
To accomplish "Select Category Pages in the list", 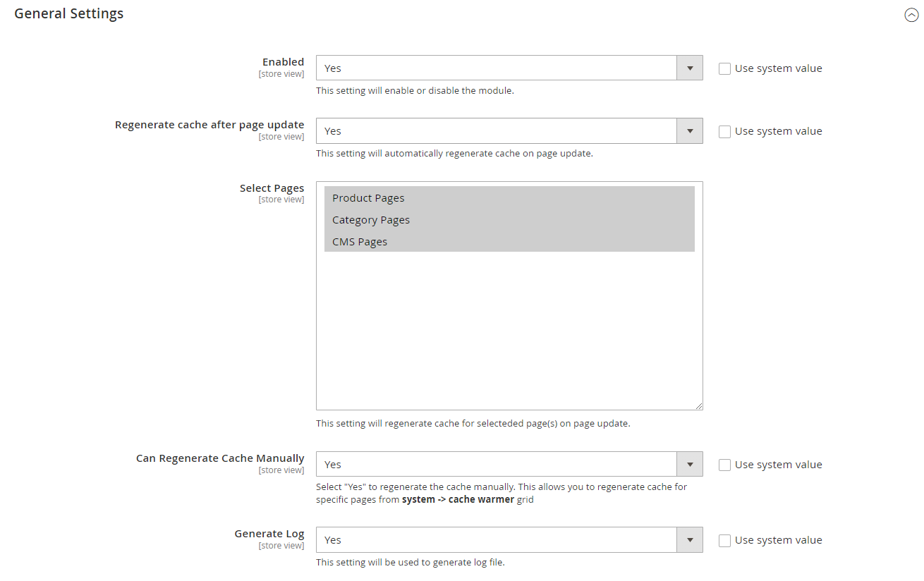I will coord(371,220).
